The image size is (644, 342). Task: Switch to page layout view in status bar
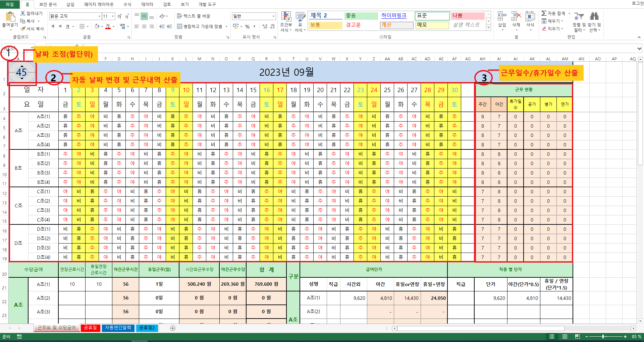coord(565,336)
